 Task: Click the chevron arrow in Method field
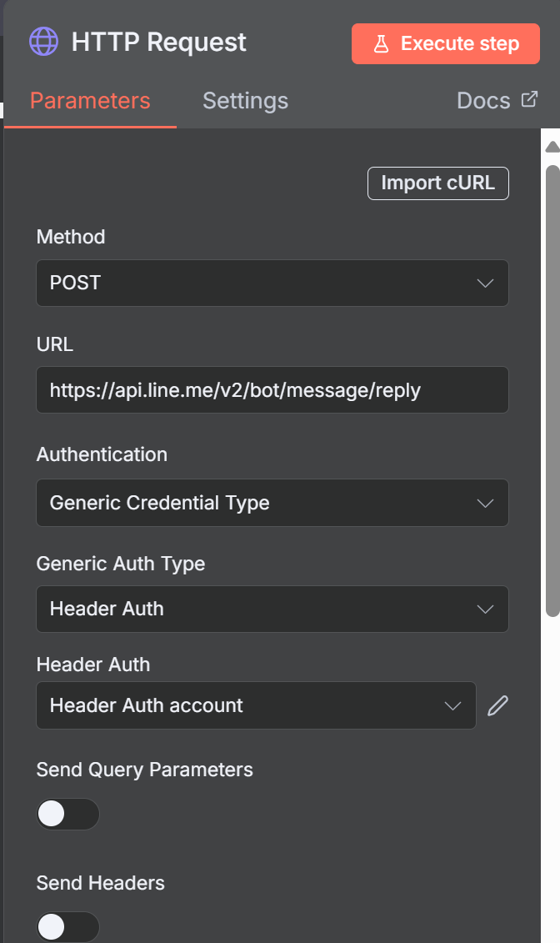click(485, 283)
